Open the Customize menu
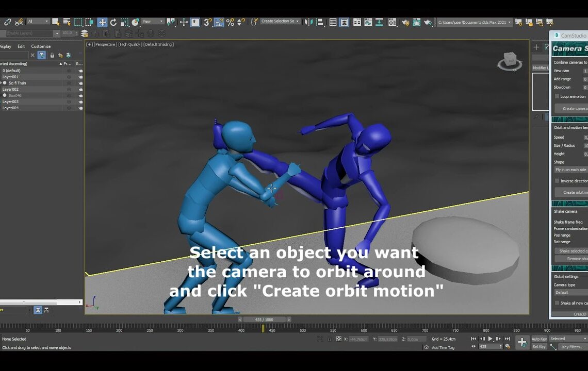Screen dimensions: 588x371 [x=41, y=46]
